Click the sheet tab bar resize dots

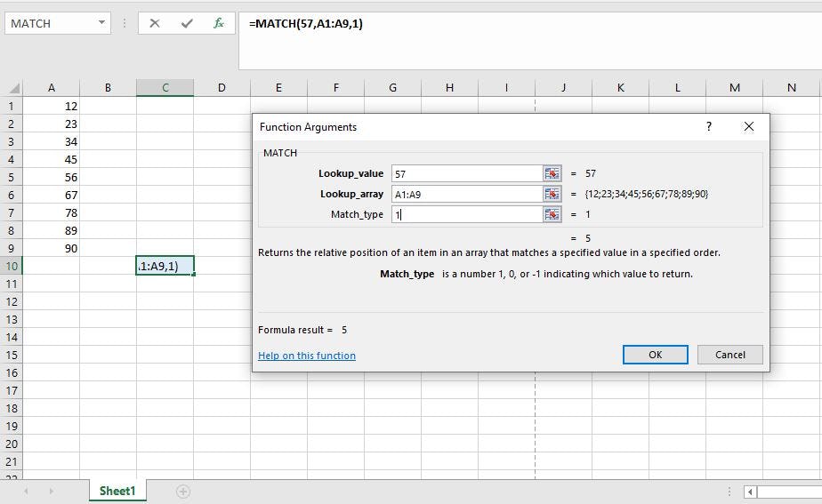729,492
